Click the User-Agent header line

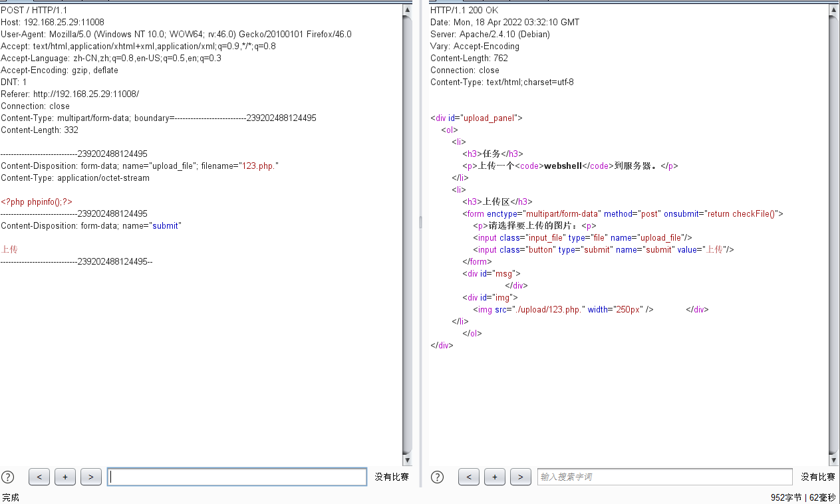point(176,35)
